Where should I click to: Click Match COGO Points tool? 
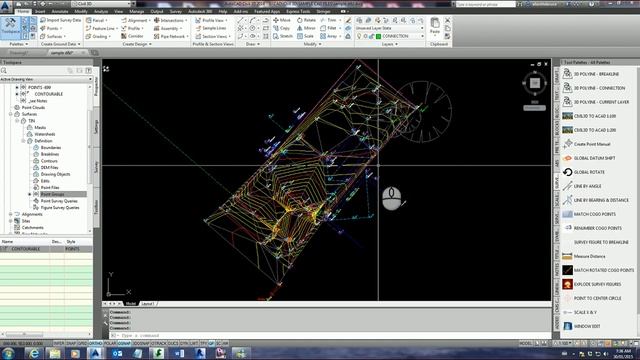point(589,214)
